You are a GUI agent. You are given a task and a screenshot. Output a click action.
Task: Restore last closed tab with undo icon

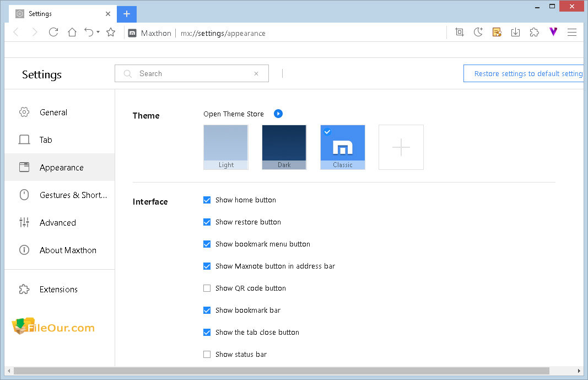[x=89, y=32]
